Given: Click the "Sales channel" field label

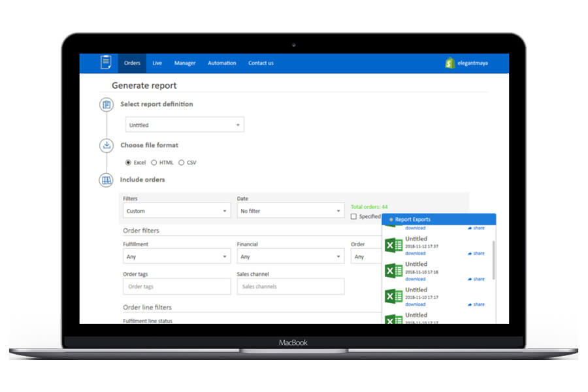Looking at the screenshot, I should point(253,274).
